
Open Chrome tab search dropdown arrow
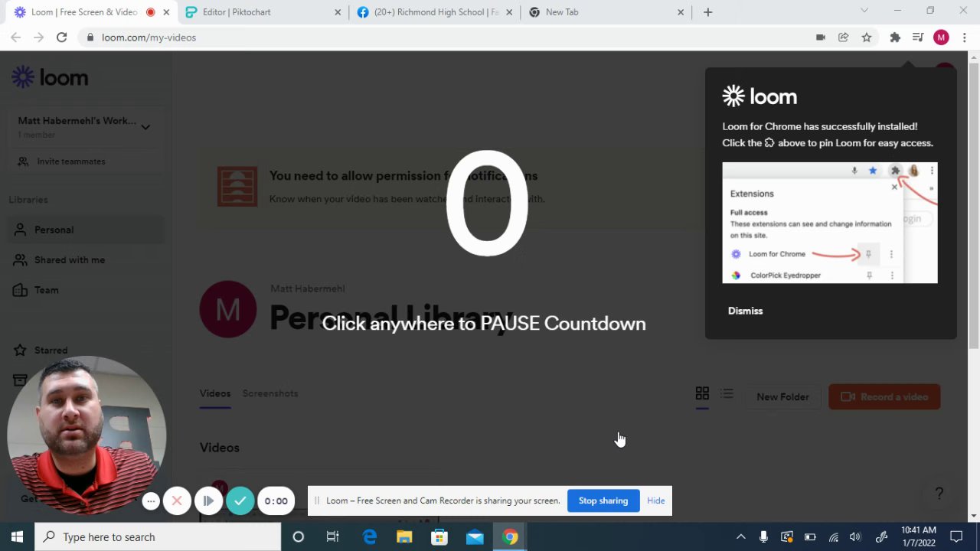[864, 11]
